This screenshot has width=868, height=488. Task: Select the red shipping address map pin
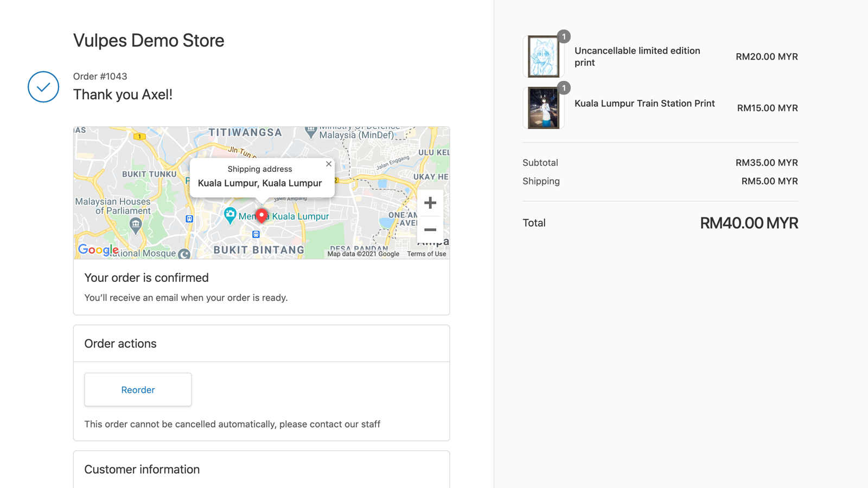261,215
